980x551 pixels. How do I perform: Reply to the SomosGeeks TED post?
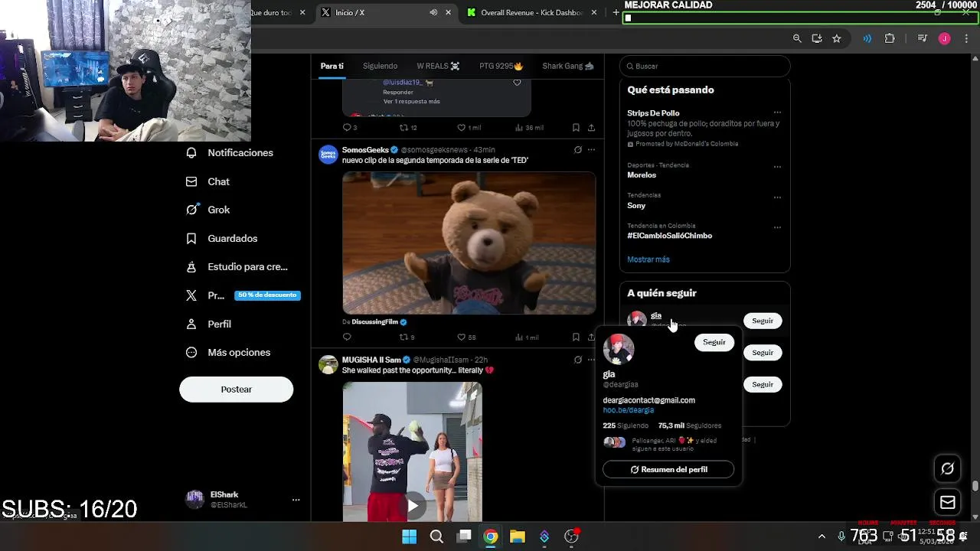click(x=347, y=337)
